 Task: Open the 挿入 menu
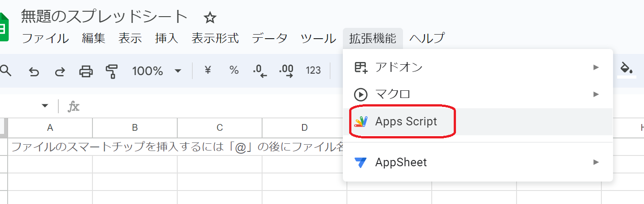tap(166, 38)
